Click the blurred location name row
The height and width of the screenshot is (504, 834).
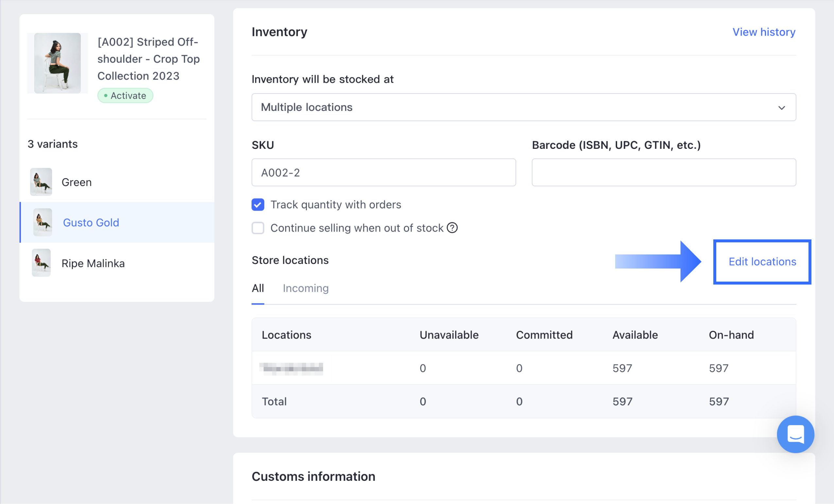[291, 368]
